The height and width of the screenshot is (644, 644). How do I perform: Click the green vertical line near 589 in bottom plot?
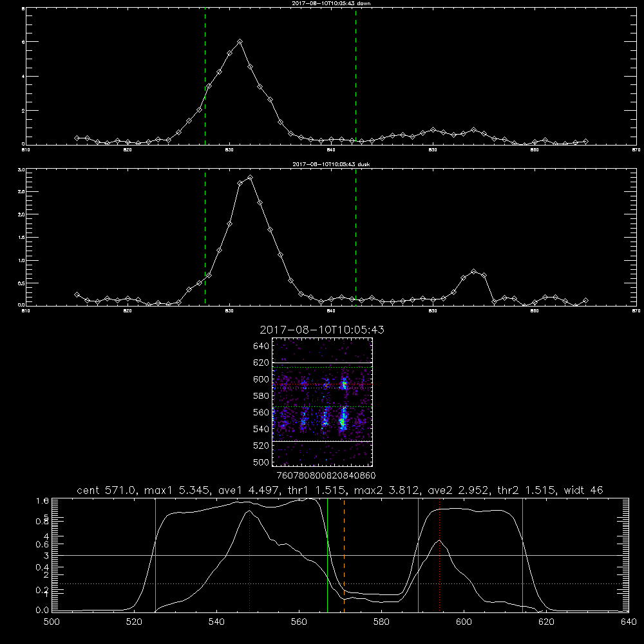(x=418, y=555)
